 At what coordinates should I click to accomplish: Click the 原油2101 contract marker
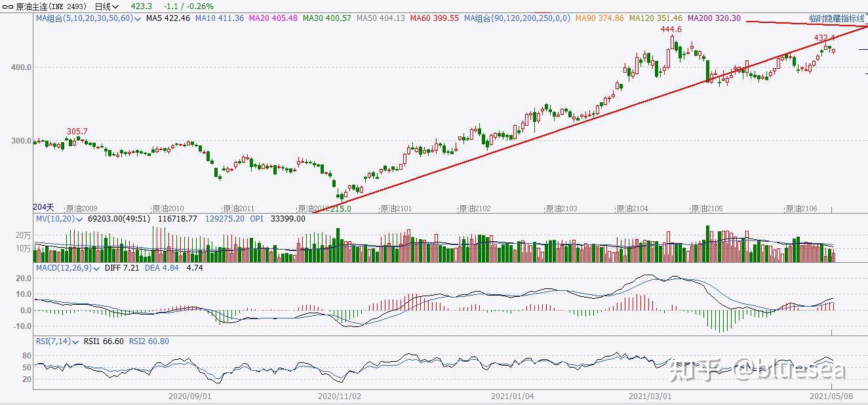point(395,208)
